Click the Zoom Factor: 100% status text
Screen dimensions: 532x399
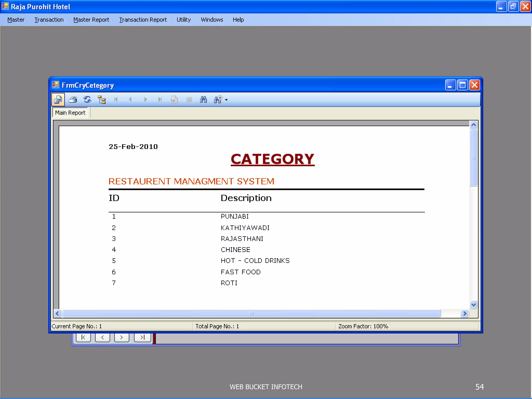[x=363, y=326]
